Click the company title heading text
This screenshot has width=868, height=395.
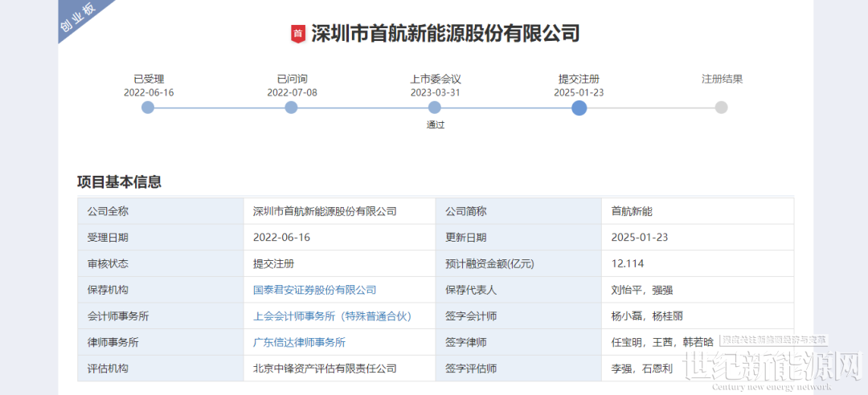[x=445, y=34]
